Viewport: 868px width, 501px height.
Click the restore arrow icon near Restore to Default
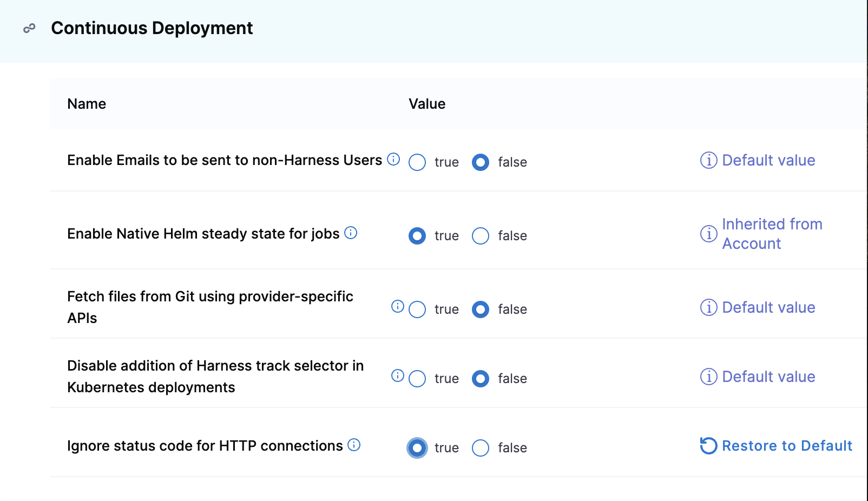click(708, 445)
